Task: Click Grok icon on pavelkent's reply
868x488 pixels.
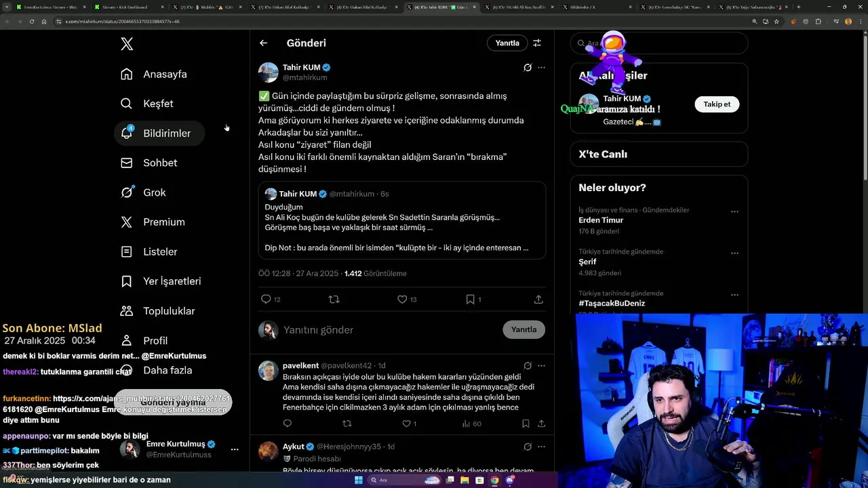Action: coord(528,366)
